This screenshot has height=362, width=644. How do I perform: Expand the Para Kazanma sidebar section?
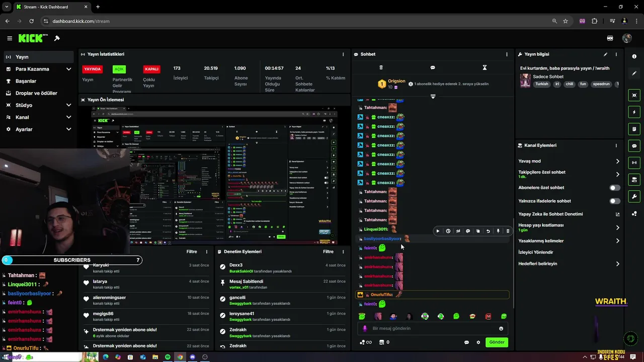[x=38, y=69]
